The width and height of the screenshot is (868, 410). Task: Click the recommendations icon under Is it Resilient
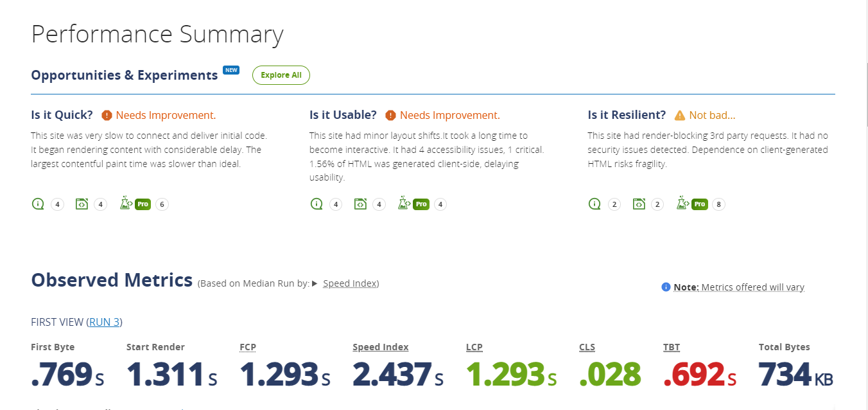pos(639,203)
